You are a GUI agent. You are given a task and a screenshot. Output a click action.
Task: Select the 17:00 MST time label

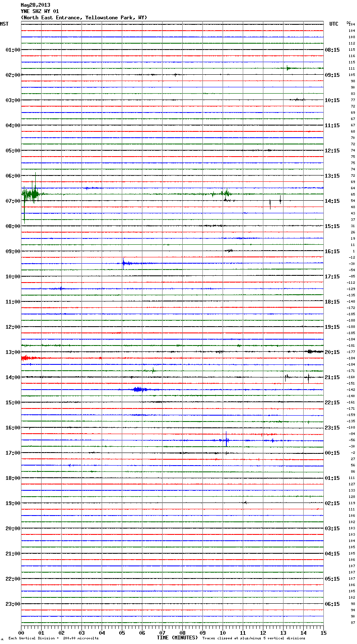pos(13,453)
